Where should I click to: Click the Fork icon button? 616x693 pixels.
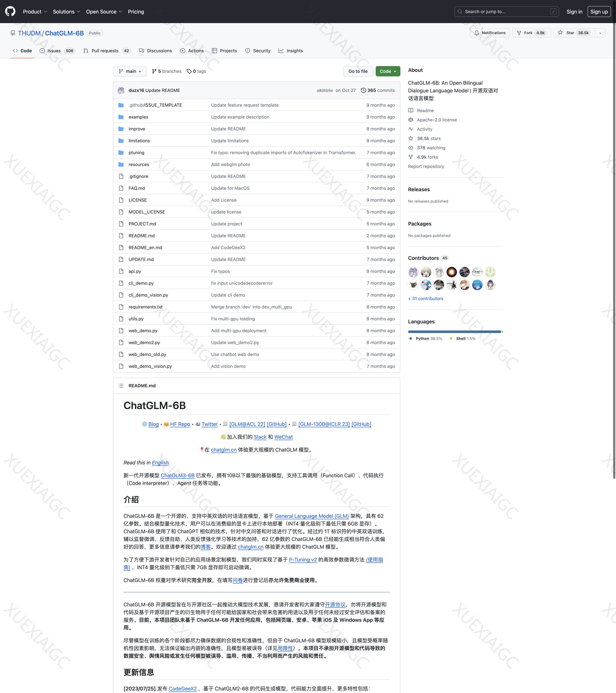[519, 33]
